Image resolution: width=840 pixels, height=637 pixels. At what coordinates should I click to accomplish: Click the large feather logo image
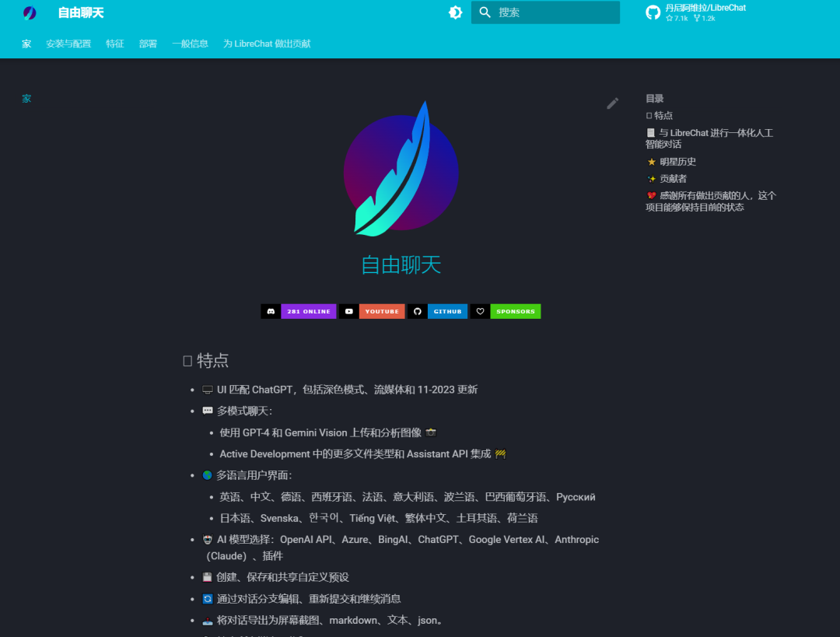point(401,170)
